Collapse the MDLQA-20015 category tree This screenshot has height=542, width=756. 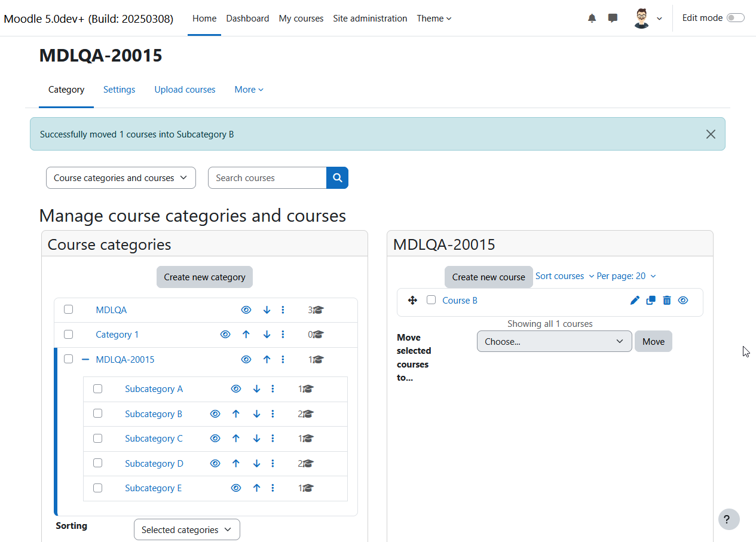pos(85,359)
